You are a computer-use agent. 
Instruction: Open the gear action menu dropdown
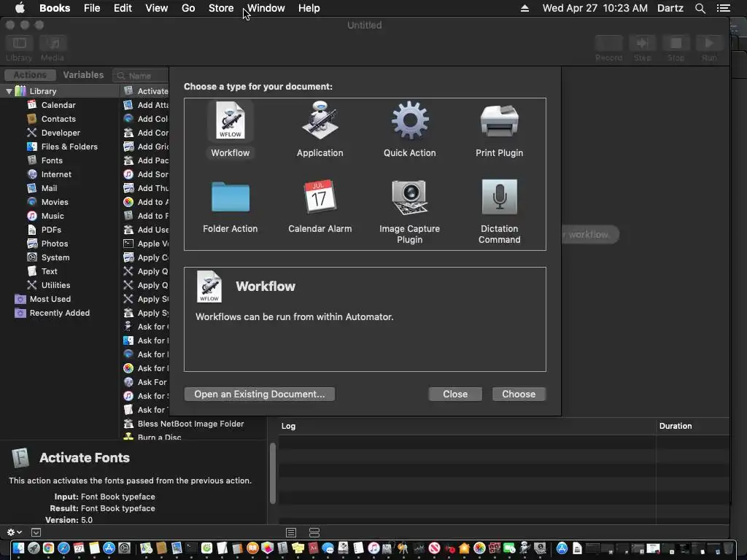[x=15, y=532]
